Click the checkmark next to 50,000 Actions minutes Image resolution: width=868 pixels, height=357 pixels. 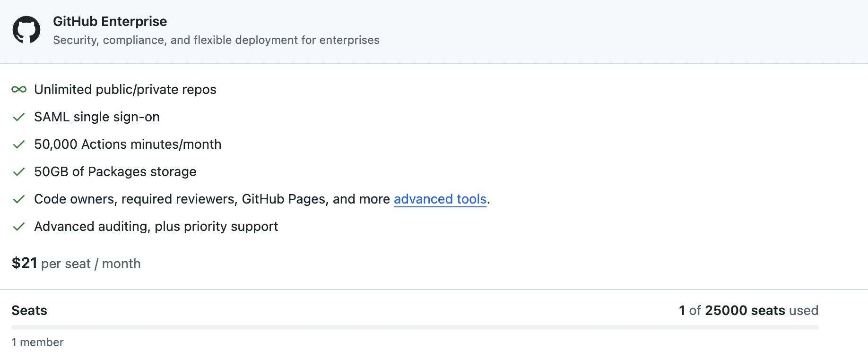19,144
